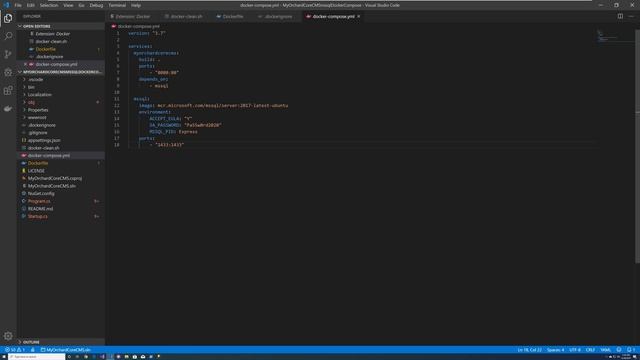Image resolution: width=640 pixels, height=360 pixels.
Task: Click the Ln 18 cursor position indicator
Action: [x=529, y=350]
